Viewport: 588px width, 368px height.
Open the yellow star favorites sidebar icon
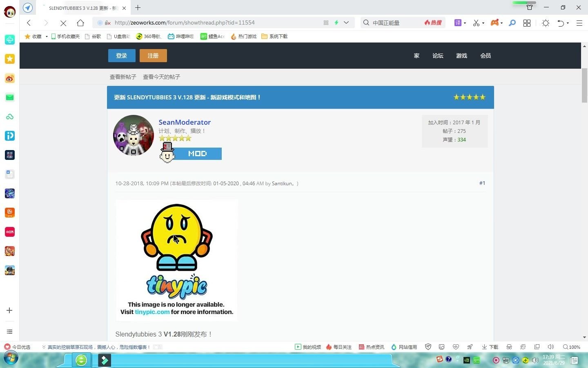pos(10,59)
